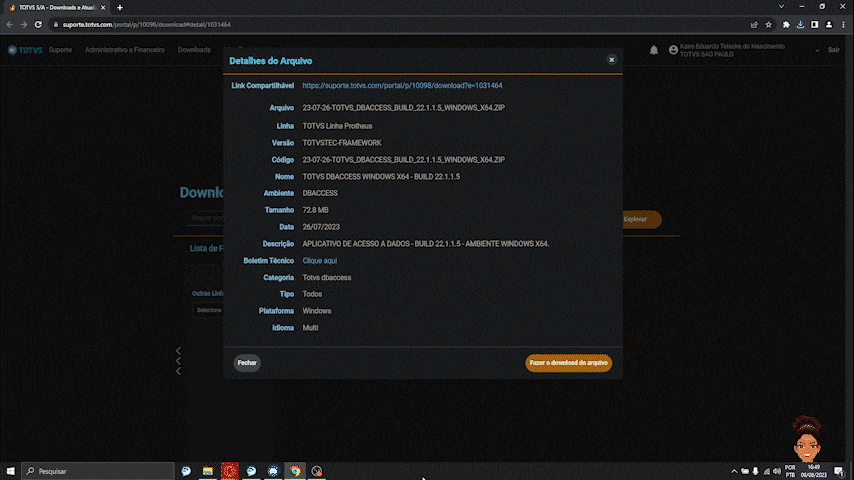Open the Windows notification center
Screen dimensions: 854x480
pos(839,471)
